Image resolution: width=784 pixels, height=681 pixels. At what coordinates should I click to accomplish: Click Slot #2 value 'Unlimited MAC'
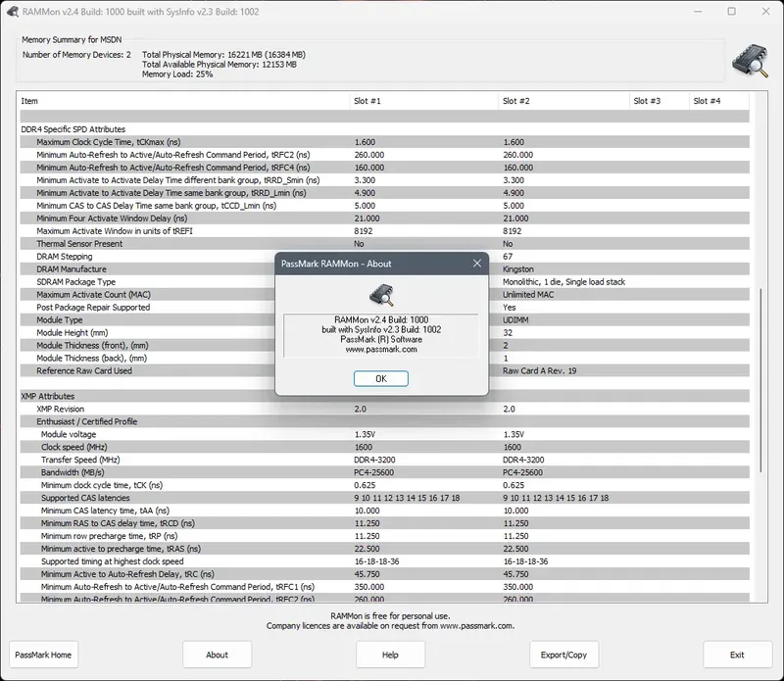528,295
